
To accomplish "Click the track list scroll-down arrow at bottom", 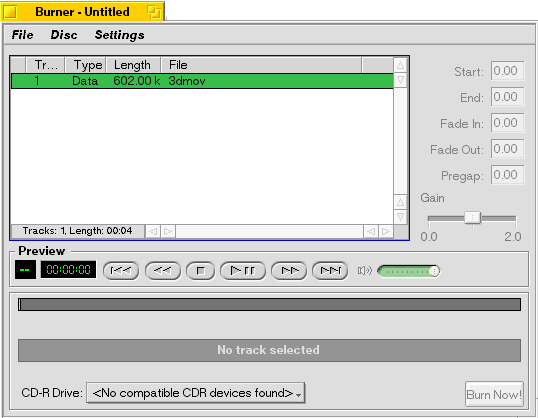I will 400,217.
